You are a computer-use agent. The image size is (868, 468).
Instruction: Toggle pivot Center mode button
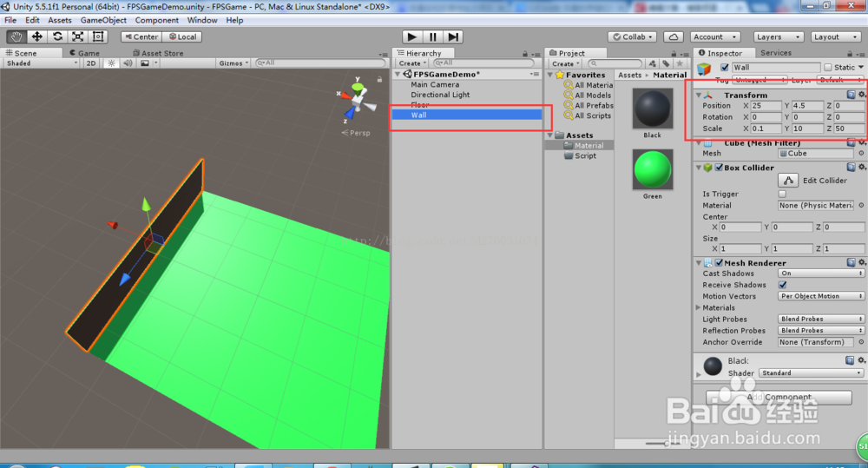(141, 36)
